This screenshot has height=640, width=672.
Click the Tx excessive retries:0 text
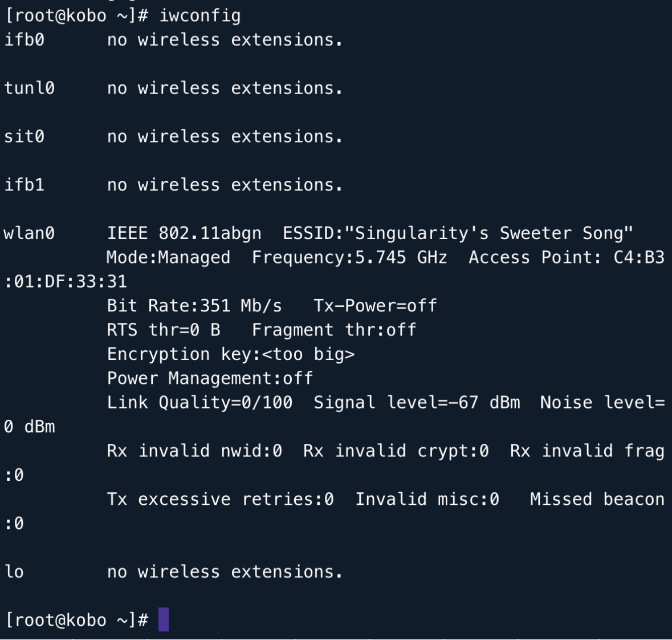point(220,499)
